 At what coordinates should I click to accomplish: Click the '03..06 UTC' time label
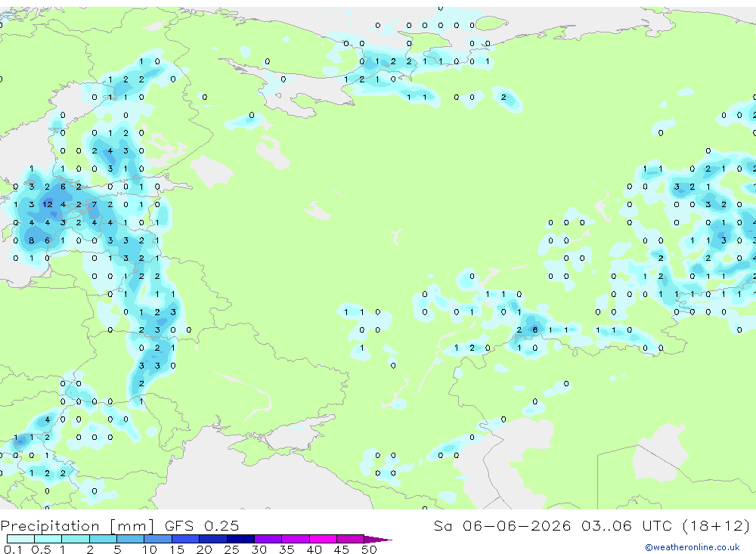coord(627,525)
